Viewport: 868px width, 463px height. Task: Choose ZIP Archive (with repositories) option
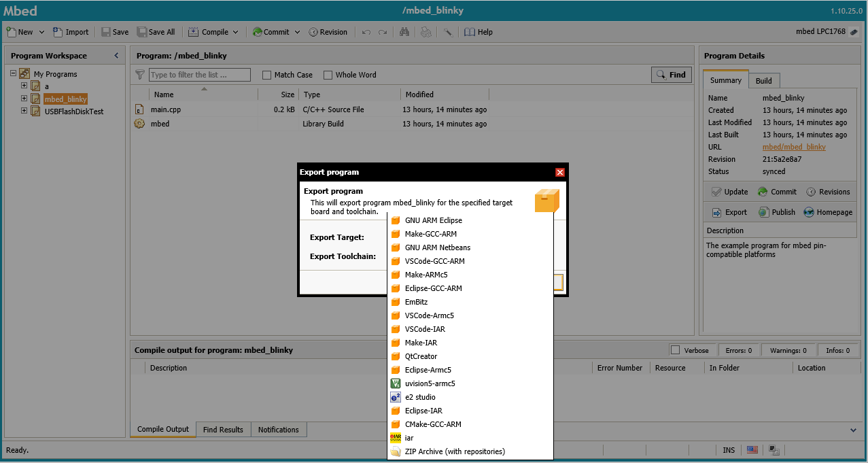coord(454,451)
